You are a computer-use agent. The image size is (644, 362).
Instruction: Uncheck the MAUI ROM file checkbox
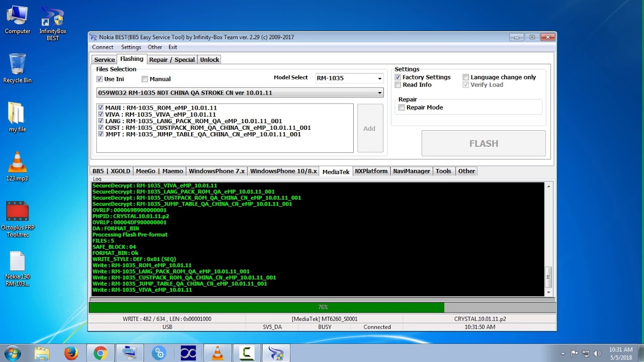click(101, 108)
